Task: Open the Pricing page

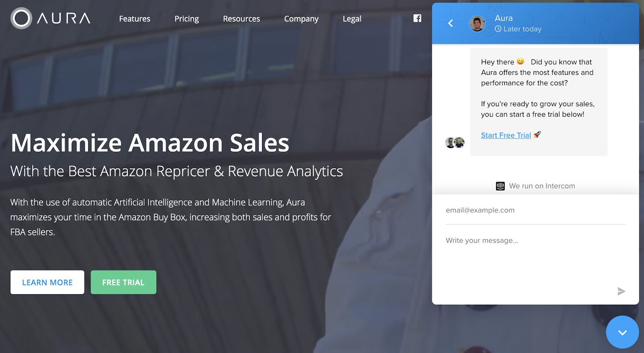Action: point(187,19)
